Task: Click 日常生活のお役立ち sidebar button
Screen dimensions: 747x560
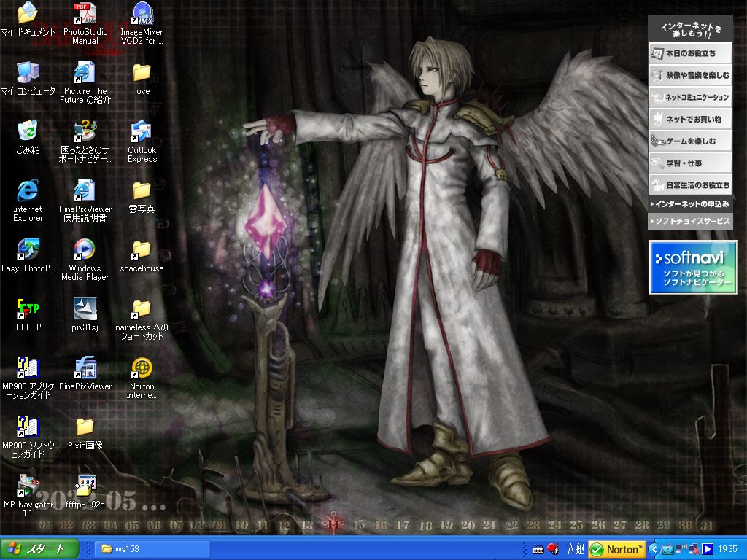Action: [690, 184]
